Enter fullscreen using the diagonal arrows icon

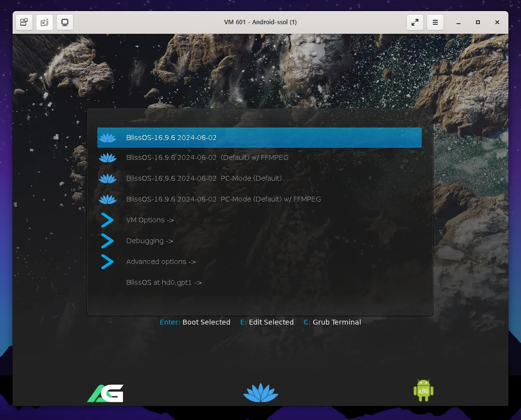[414, 22]
